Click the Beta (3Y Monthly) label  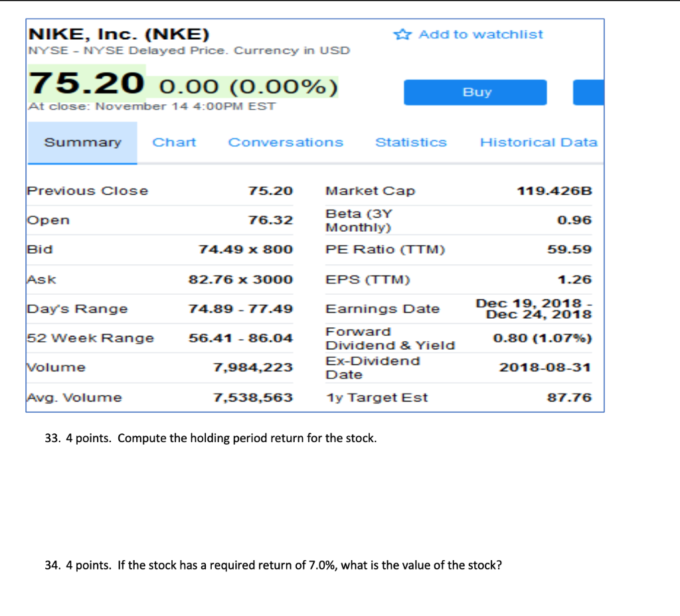coord(359,220)
